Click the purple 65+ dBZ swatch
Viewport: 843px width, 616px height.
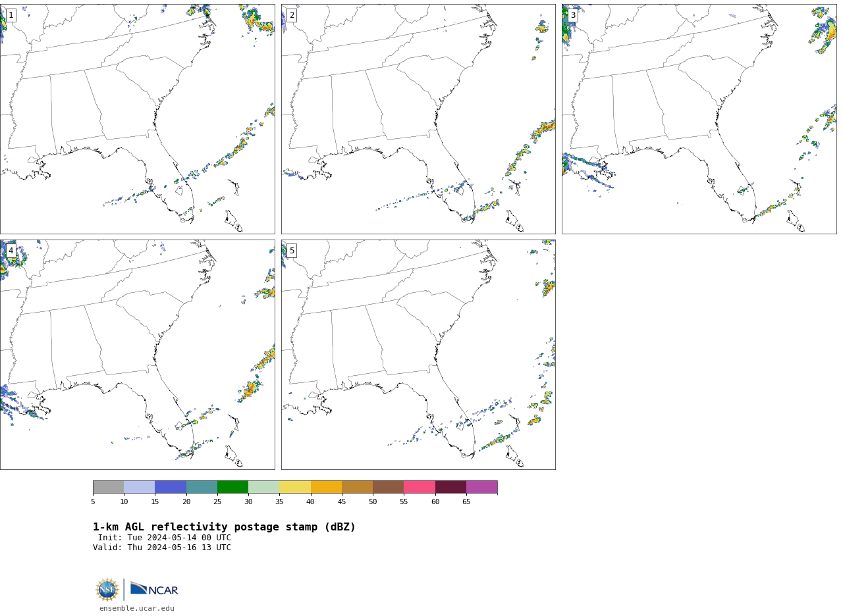point(481,487)
